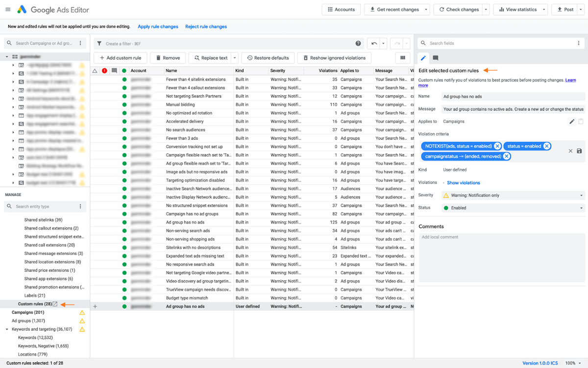Image resolution: width=588 pixels, height=368 pixels.
Task: Click the Apply rule changes link
Action: click(x=158, y=26)
